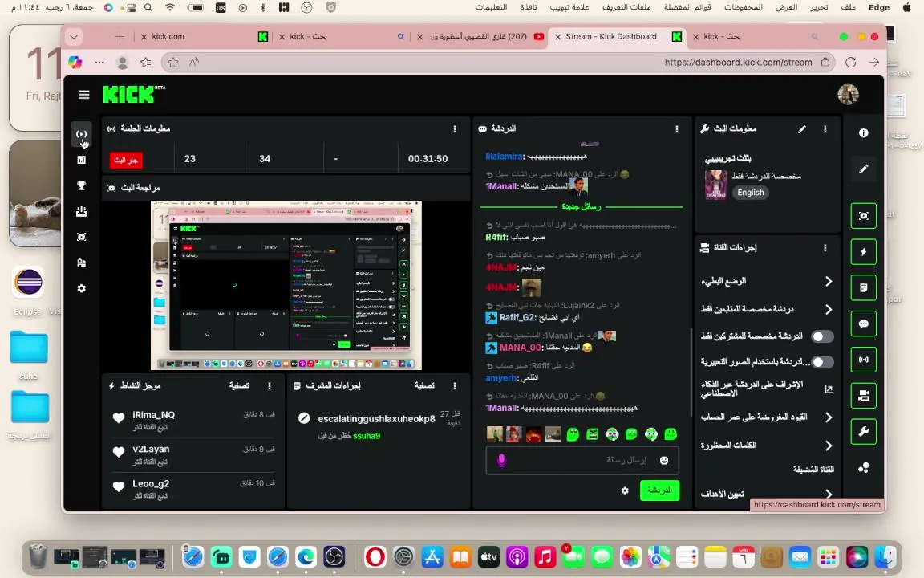Open session info panel three-dot menu
Screen dimensions: 924x578
pos(454,129)
